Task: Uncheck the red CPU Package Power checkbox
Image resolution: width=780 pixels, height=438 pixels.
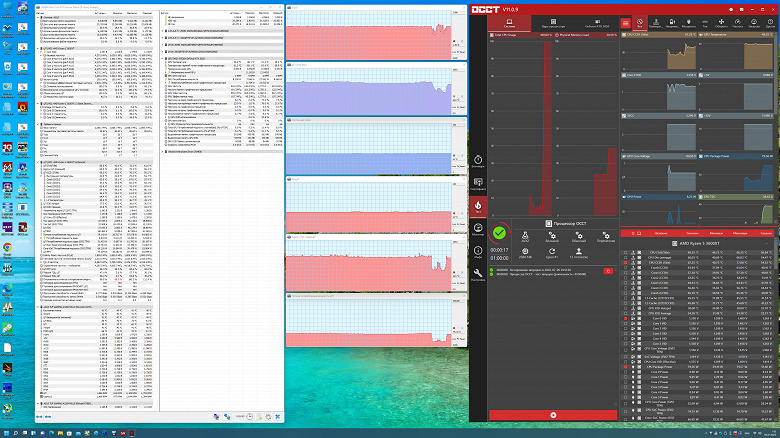Action: tap(626, 367)
